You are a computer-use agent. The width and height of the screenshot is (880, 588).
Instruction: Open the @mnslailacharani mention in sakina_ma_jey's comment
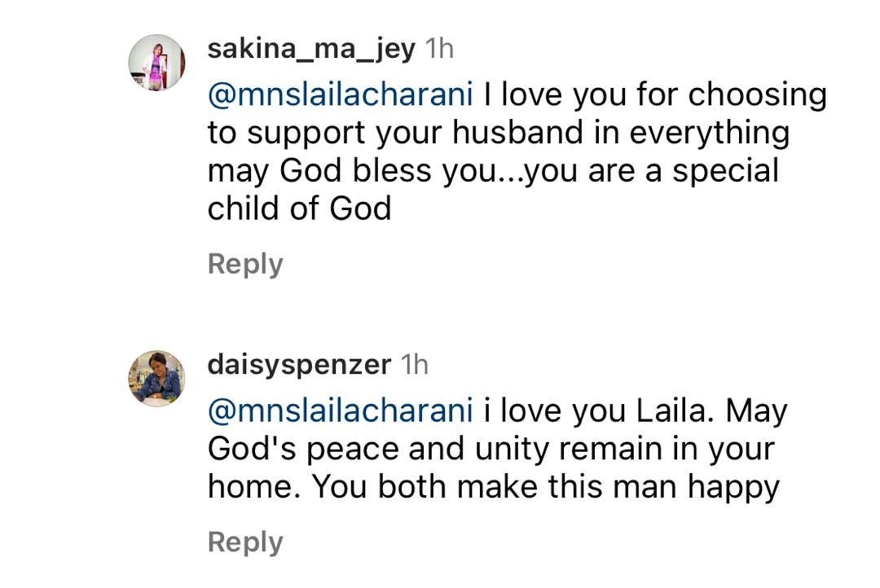[x=341, y=94]
